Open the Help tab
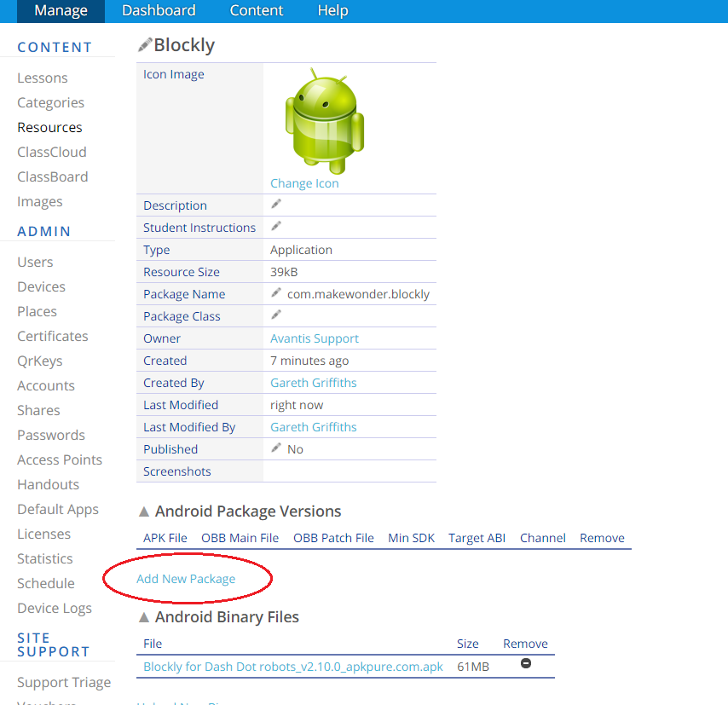The width and height of the screenshot is (728, 705). 333,11
